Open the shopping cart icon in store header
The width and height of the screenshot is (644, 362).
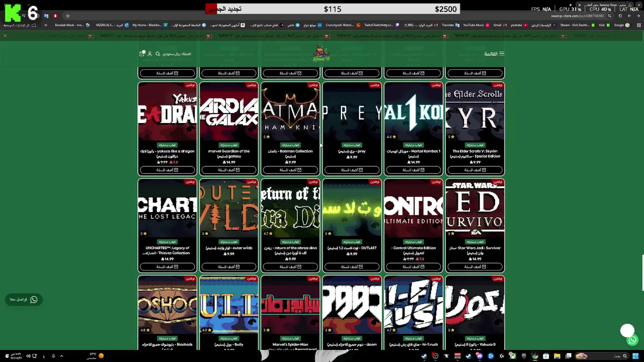click(x=142, y=54)
